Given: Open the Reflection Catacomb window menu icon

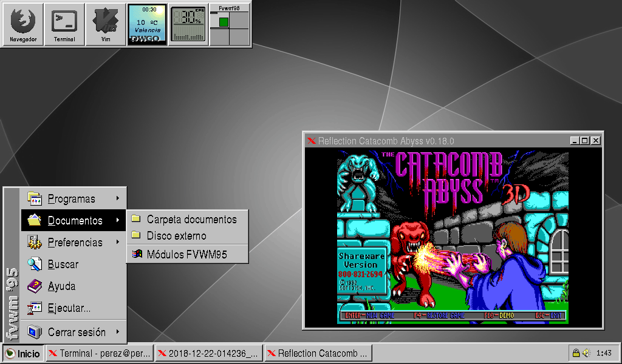Looking at the screenshot, I should (312, 141).
